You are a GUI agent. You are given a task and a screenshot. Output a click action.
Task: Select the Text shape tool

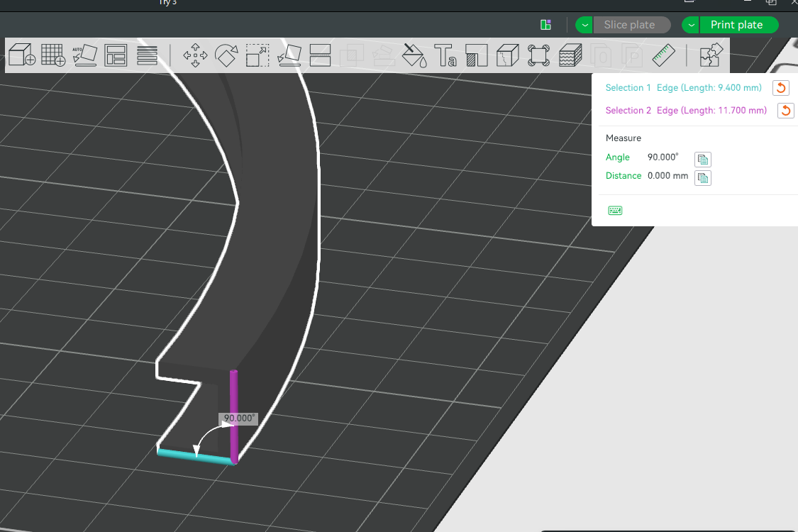(x=445, y=55)
